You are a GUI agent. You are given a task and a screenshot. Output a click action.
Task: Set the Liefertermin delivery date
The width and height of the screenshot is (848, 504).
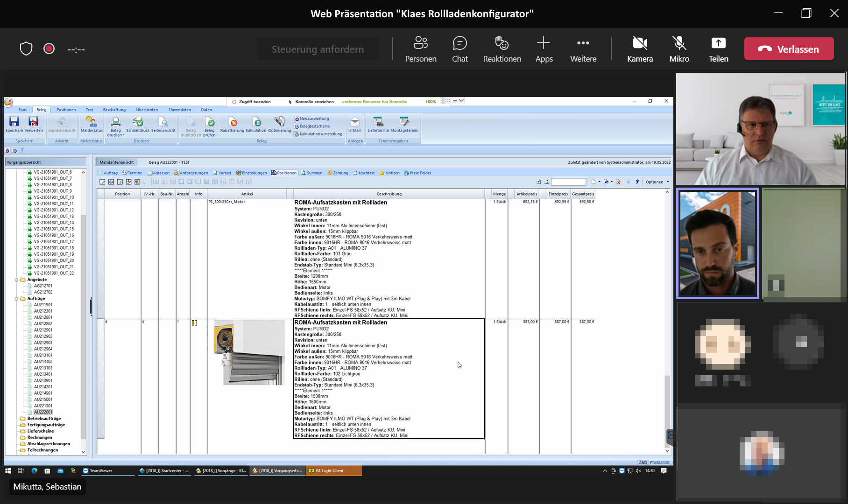click(x=378, y=124)
